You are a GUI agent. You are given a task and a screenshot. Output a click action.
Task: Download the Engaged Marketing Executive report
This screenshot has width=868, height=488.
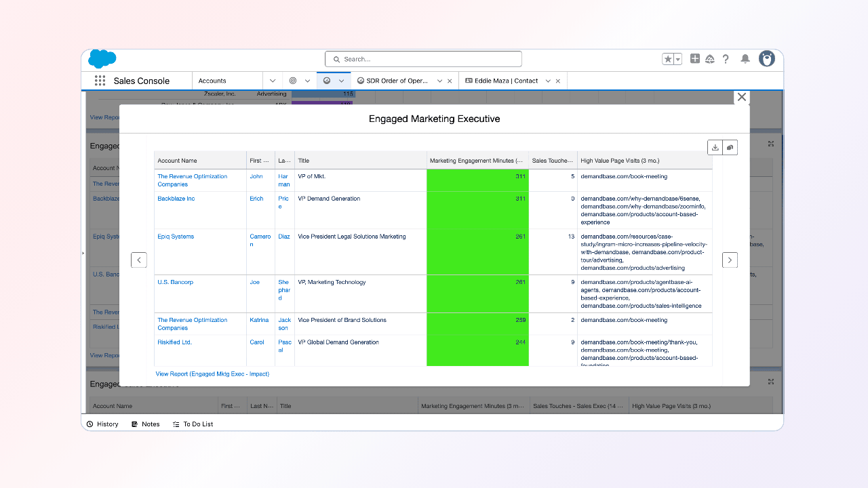coord(715,147)
